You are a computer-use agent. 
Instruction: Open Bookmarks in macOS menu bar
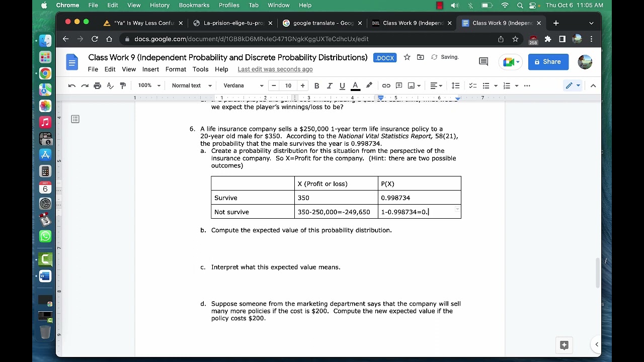194,5
